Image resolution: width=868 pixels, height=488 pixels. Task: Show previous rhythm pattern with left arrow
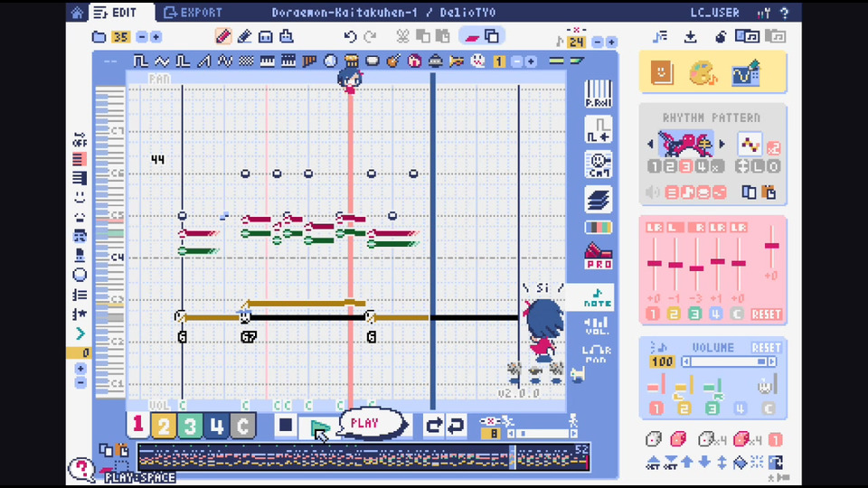pyautogui.click(x=650, y=145)
